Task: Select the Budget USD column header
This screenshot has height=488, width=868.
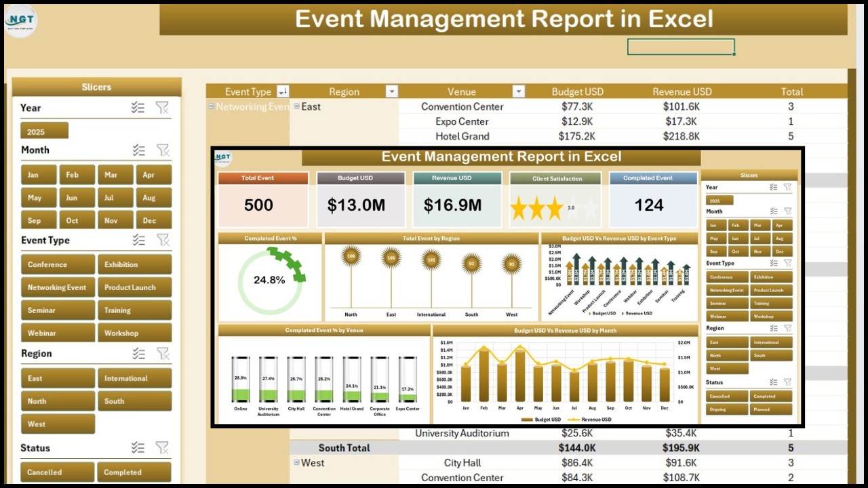Action: pos(577,91)
